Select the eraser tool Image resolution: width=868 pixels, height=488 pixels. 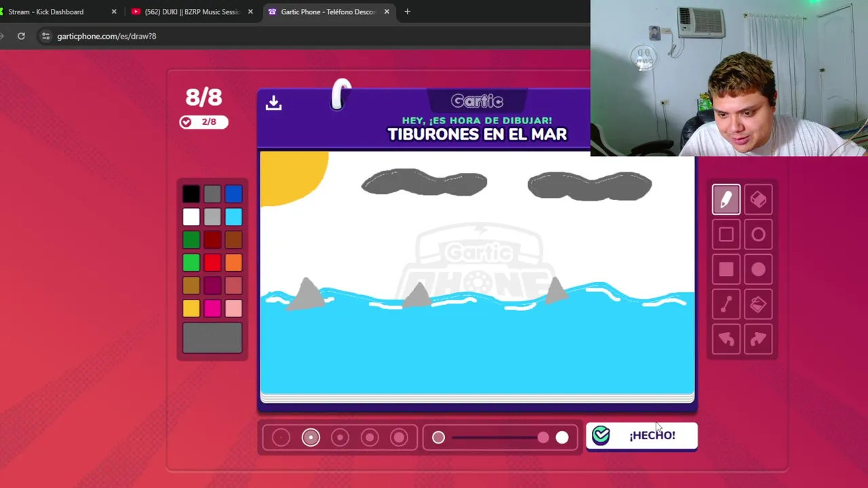click(758, 199)
